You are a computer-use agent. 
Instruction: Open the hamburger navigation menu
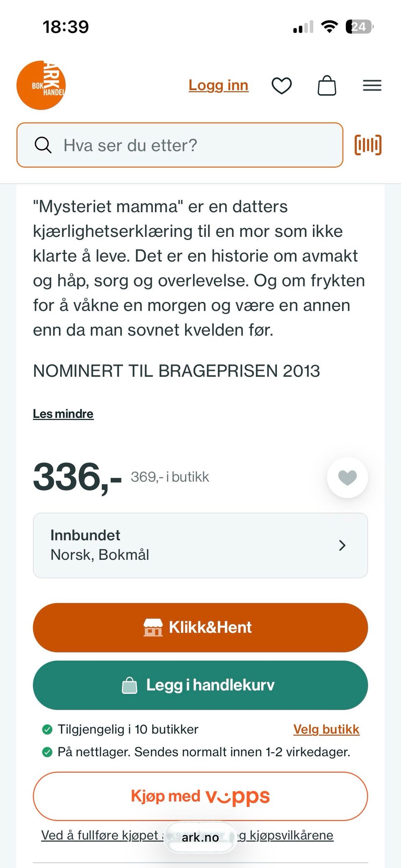point(372,85)
